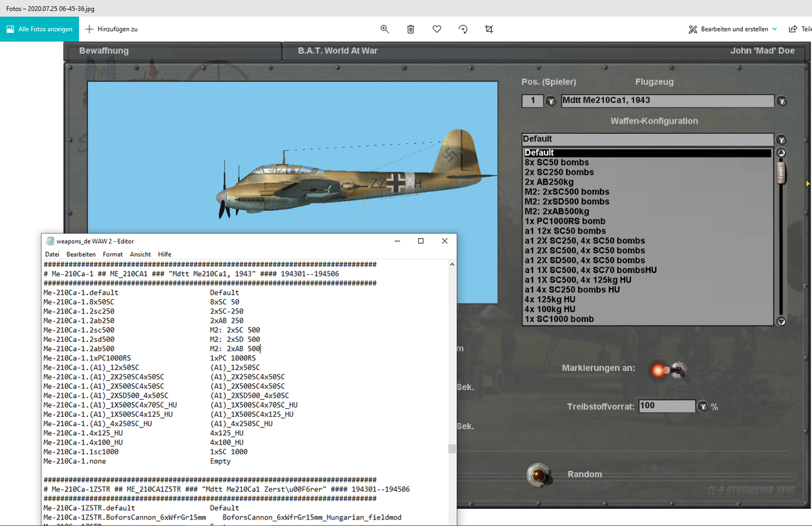812x526 pixels.
Task: Open the Datei menu in Editor
Action: tap(52, 254)
